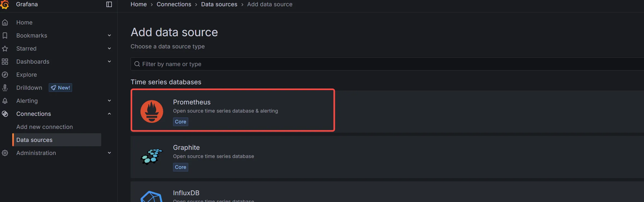Choose the InfluxDB data source title
Viewport: 644px width, 202px height.
click(x=186, y=193)
